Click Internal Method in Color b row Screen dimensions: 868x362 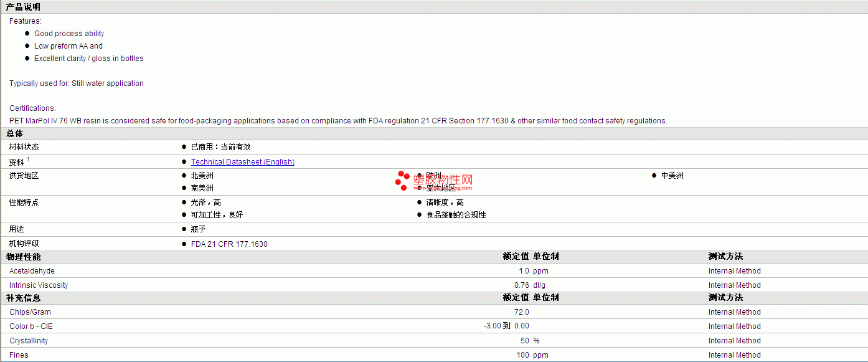[735, 326]
